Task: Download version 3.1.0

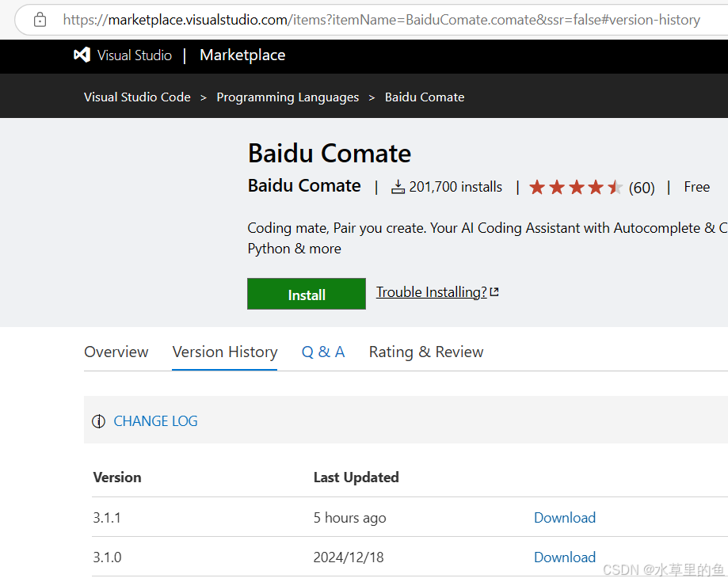Action: coord(565,557)
